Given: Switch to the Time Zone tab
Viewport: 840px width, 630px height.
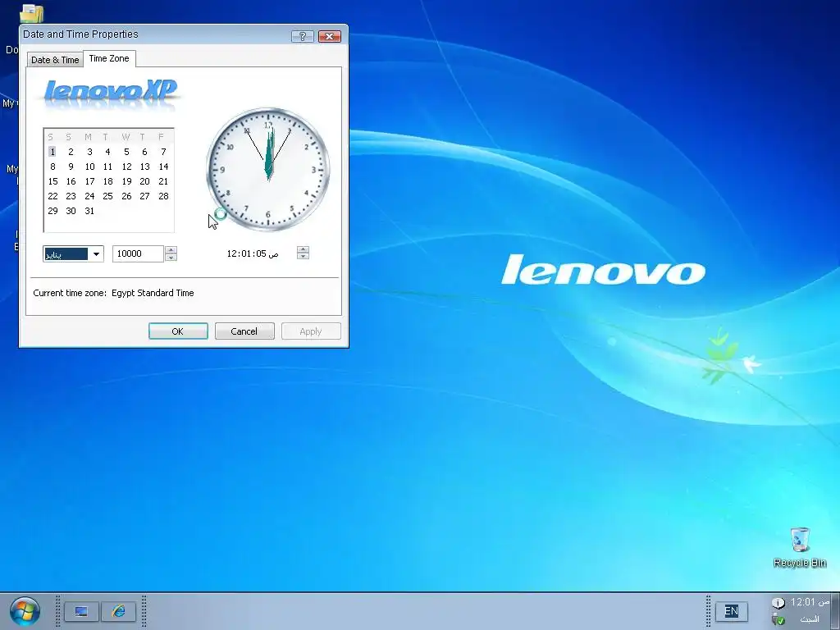Looking at the screenshot, I should tap(109, 58).
